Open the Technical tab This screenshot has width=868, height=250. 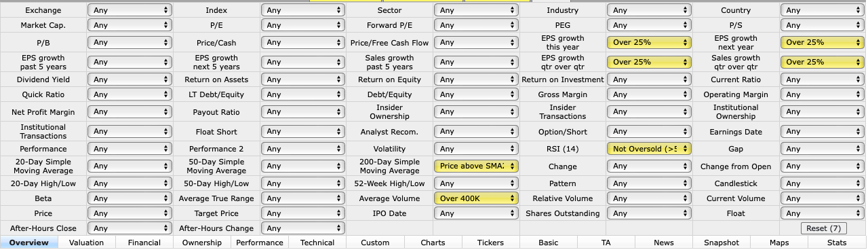tap(317, 243)
